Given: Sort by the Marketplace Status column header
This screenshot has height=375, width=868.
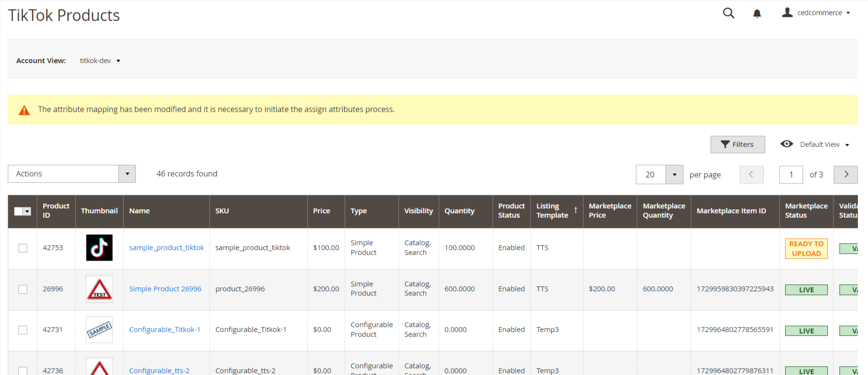Looking at the screenshot, I should (806, 211).
